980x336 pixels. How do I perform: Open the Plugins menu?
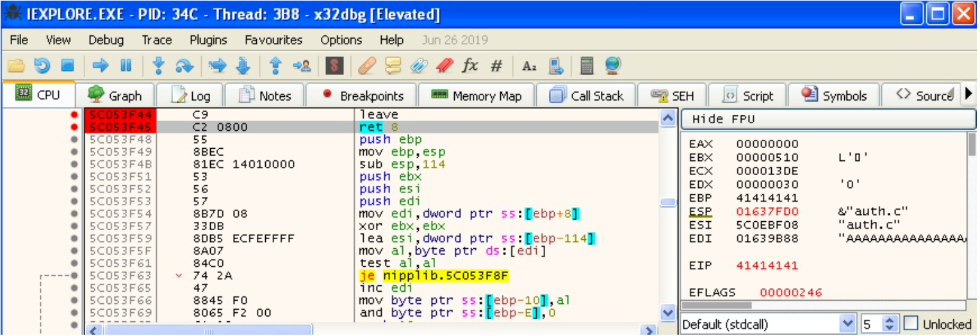point(208,40)
